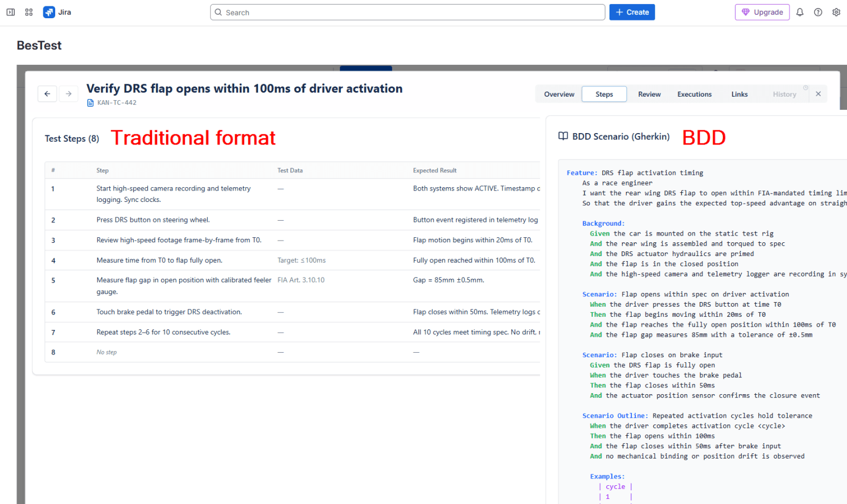
Task: Click the Upgrade diamond icon
Action: coord(746,12)
